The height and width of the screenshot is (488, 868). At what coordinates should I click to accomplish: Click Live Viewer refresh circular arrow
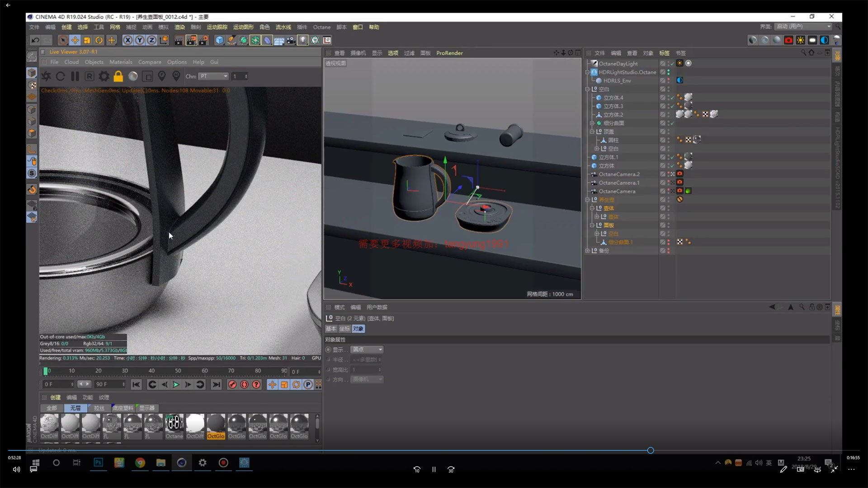pos(61,76)
